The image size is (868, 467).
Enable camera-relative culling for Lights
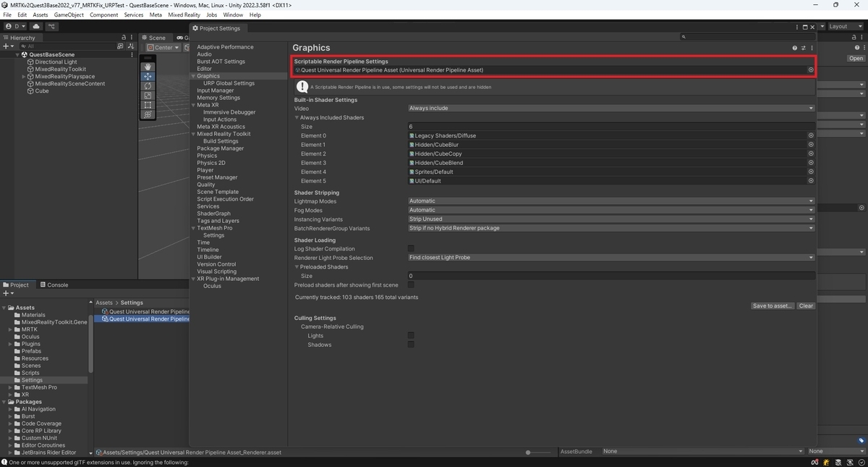[x=411, y=335]
